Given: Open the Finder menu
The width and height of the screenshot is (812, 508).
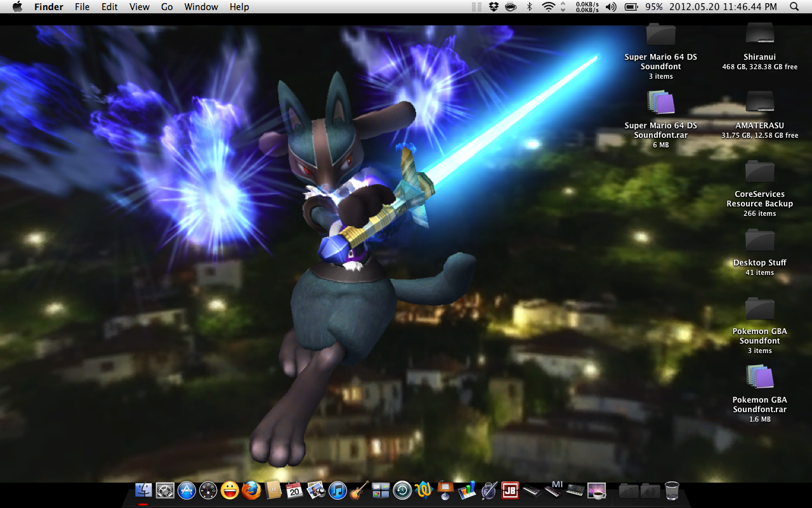Looking at the screenshot, I should click(48, 7).
